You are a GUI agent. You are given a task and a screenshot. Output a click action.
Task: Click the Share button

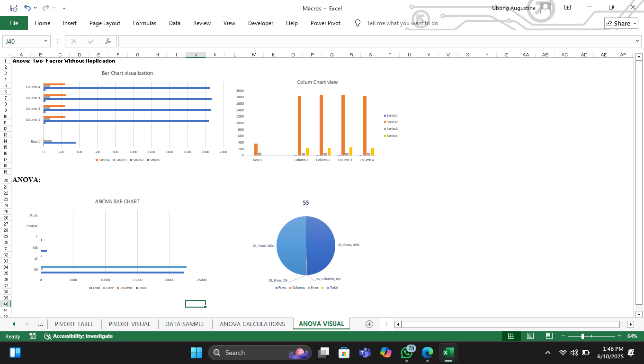pyautogui.click(x=621, y=23)
